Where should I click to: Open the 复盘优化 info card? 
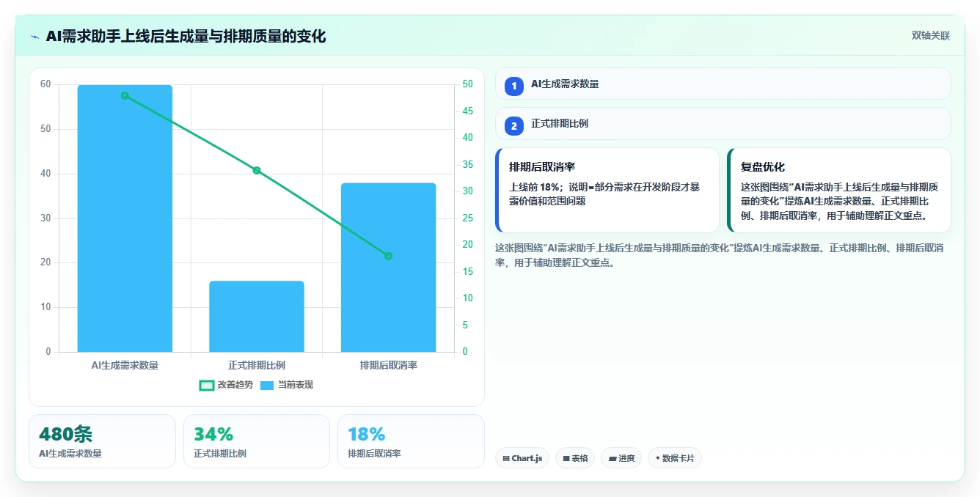[839, 191]
